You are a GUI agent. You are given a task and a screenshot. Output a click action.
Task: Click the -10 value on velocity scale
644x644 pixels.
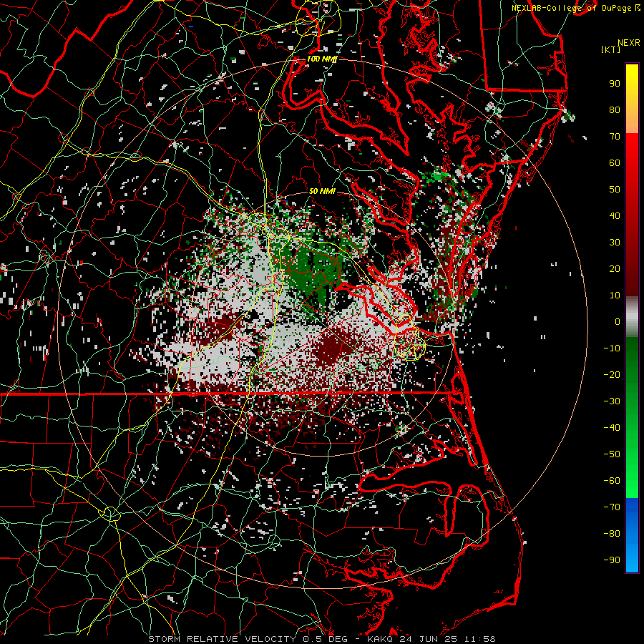612,348
